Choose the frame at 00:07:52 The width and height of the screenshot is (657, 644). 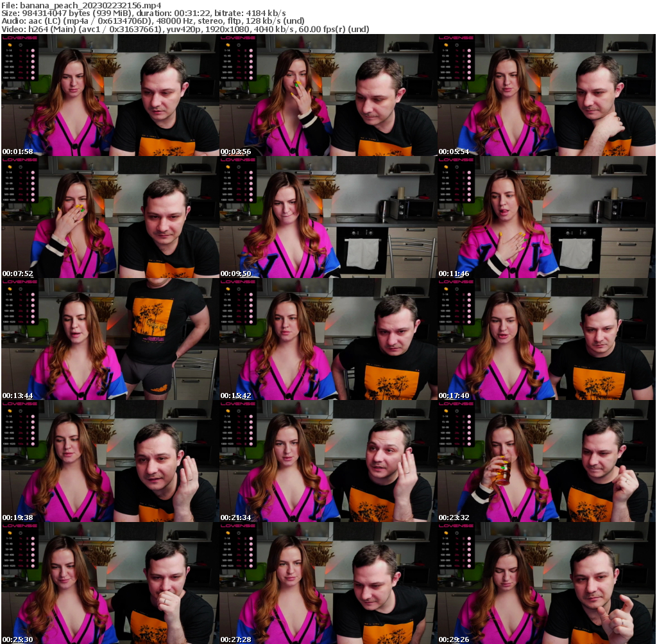coord(110,217)
